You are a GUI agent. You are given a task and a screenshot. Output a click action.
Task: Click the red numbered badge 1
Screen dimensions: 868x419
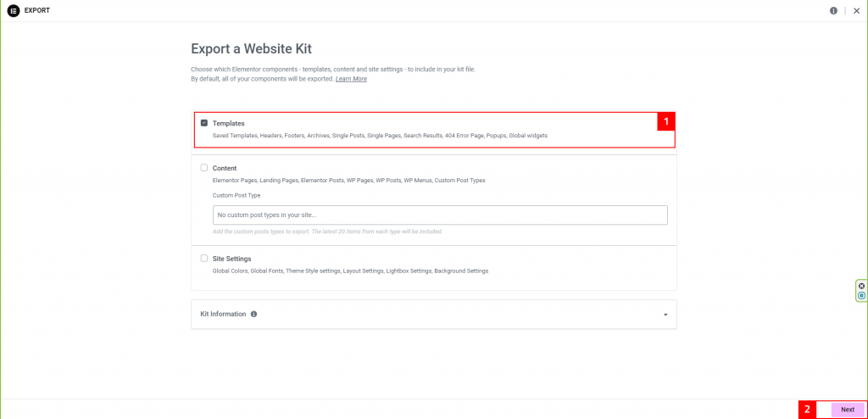(666, 121)
